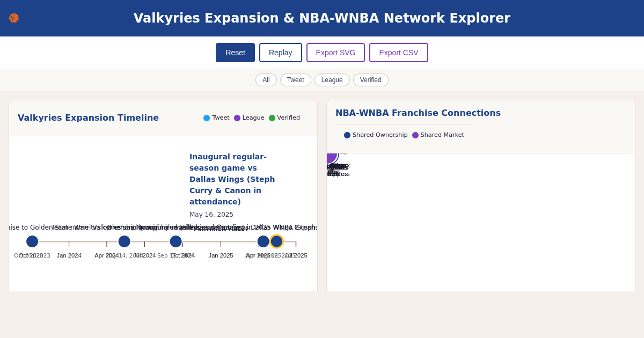Click the 'NBA-WNBA Franchise Connections' heading
The image size is (644, 338).
[x=418, y=113]
